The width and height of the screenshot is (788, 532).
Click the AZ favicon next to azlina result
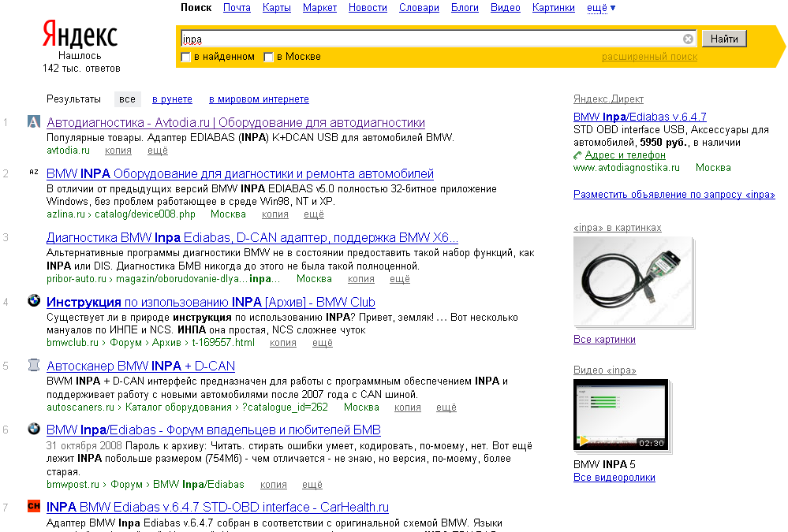(34, 172)
